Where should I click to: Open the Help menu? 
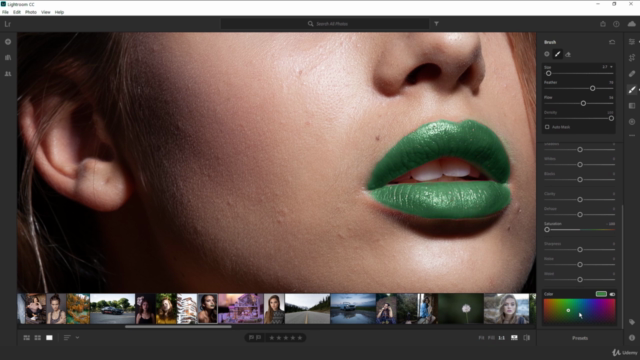(x=59, y=12)
